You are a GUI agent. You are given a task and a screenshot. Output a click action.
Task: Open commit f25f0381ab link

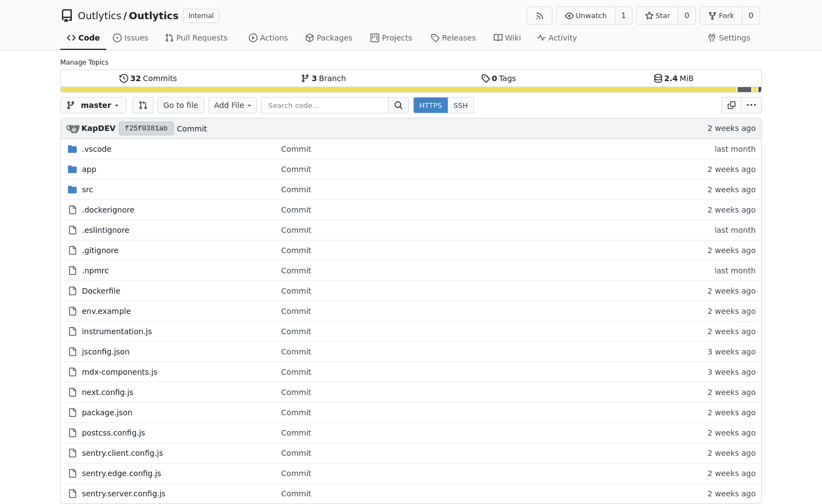pos(146,129)
